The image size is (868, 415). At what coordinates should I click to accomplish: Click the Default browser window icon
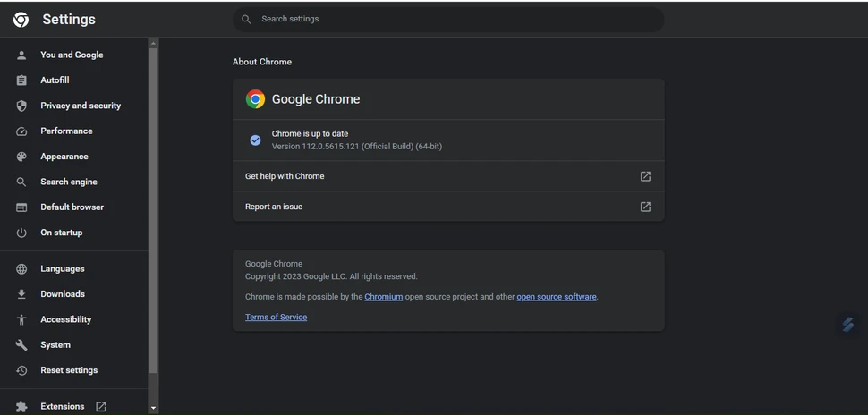(21, 207)
